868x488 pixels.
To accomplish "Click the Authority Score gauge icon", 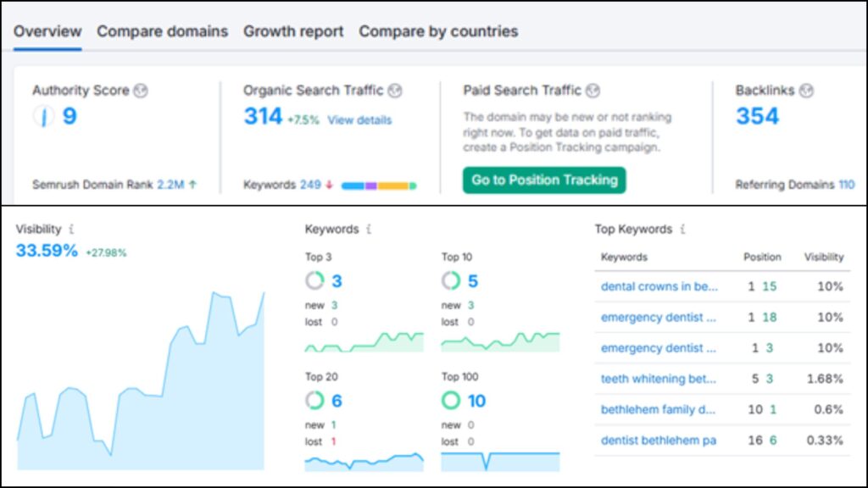I will (x=43, y=116).
